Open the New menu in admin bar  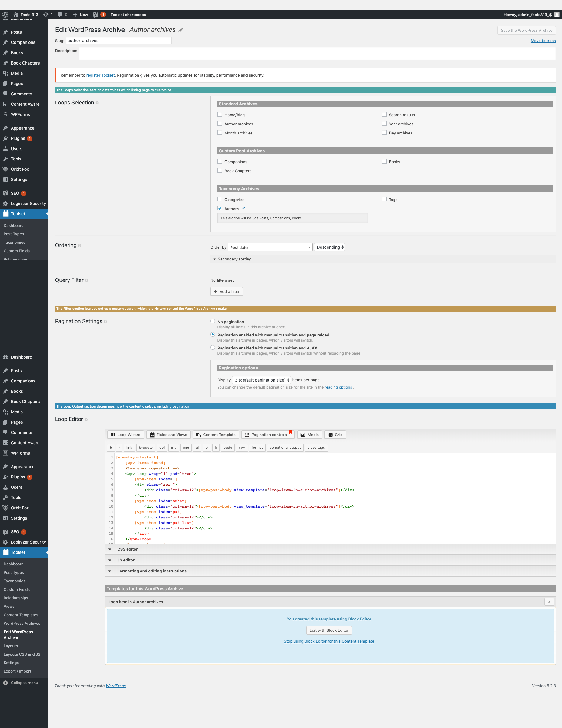[x=80, y=15]
